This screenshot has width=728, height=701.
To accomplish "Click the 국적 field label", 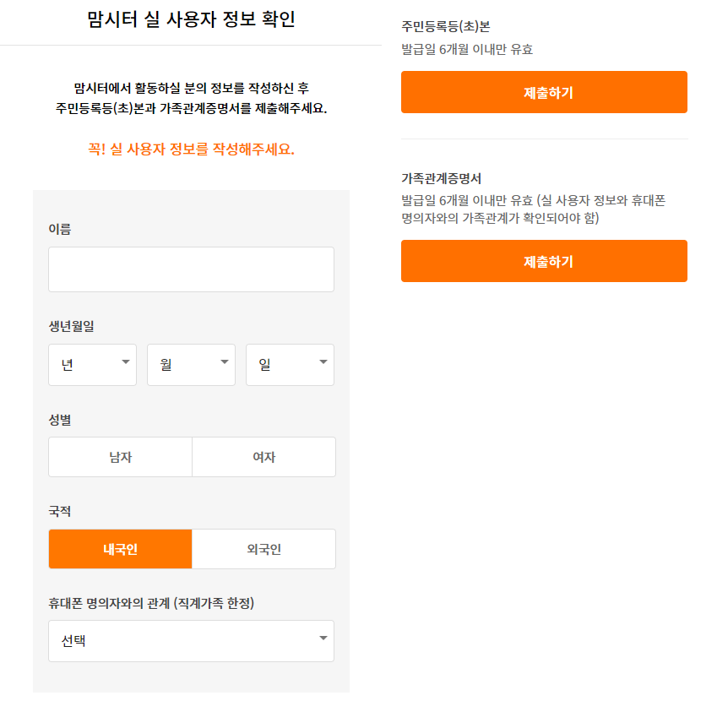I will (59, 511).
